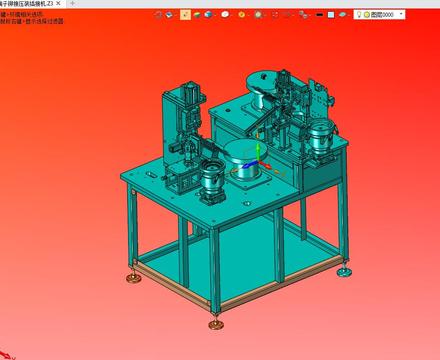Viewport: 440px width, 360px height.
Task: Open a new tab with plus button
Action: [x=72, y=3]
